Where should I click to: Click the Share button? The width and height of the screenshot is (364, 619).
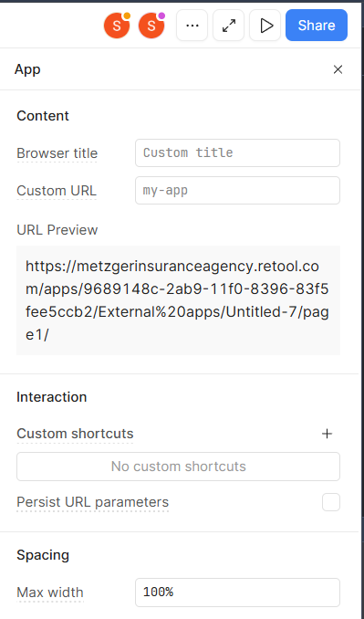(x=317, y=26)
